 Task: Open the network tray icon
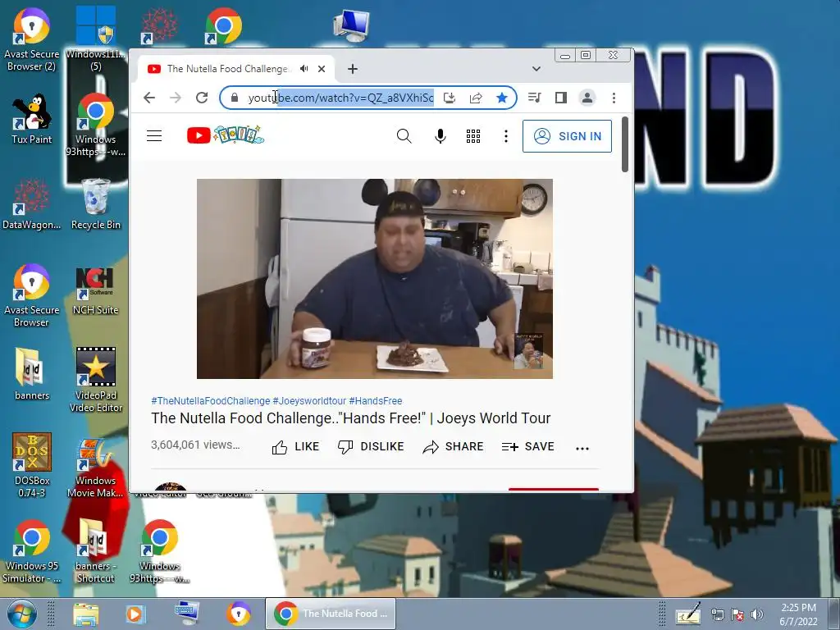pos(717,614)
